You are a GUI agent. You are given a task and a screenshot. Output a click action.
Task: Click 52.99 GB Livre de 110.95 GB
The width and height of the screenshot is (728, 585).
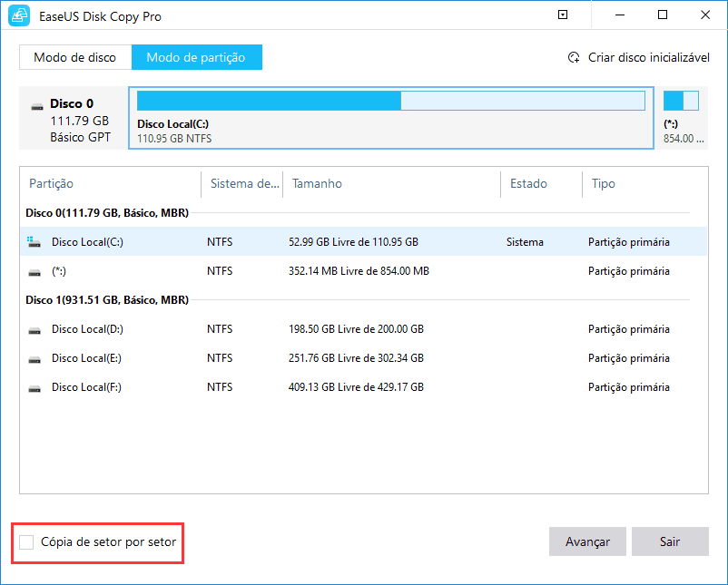353,242
